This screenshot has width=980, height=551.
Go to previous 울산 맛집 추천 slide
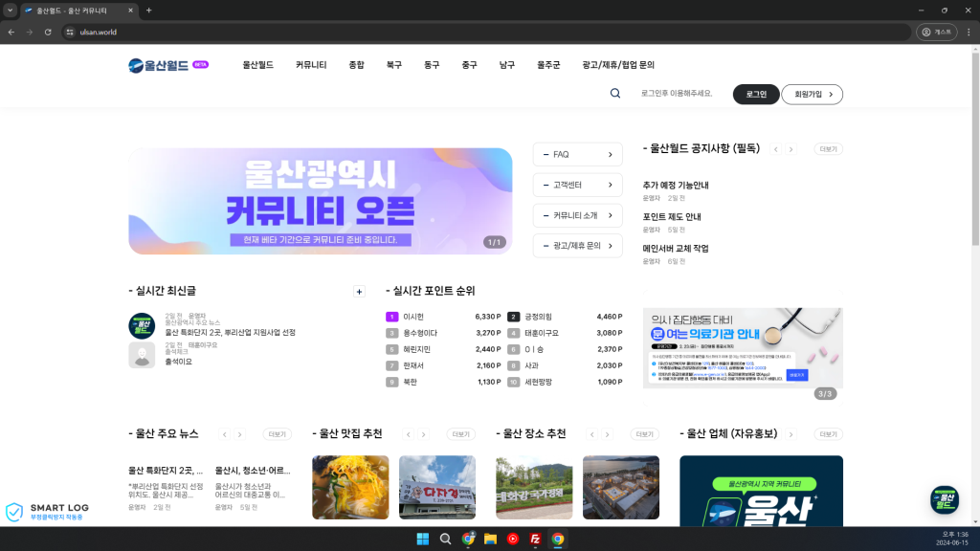(408, 434)
